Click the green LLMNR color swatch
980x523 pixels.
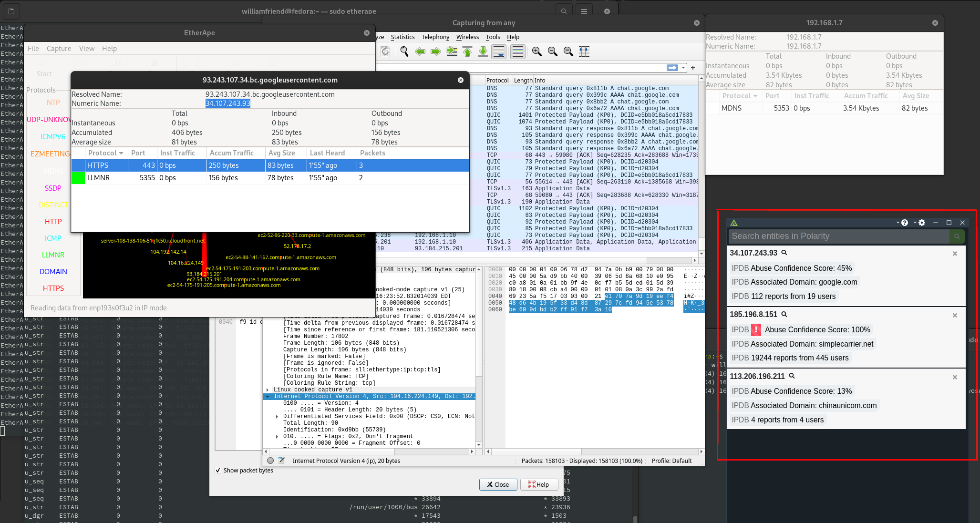(78, 178)
